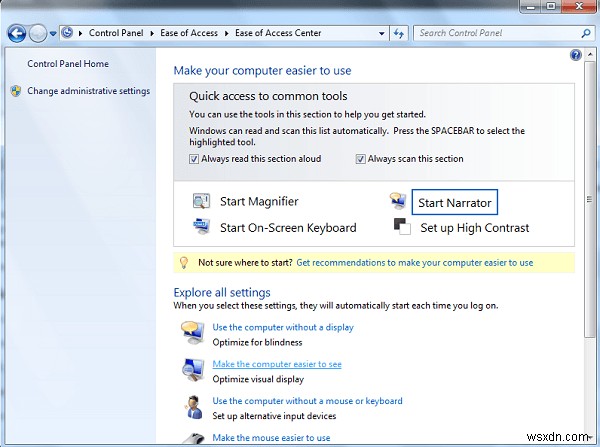Open Use the computer without a display
The image size is (600, 447).
point(283,328)
